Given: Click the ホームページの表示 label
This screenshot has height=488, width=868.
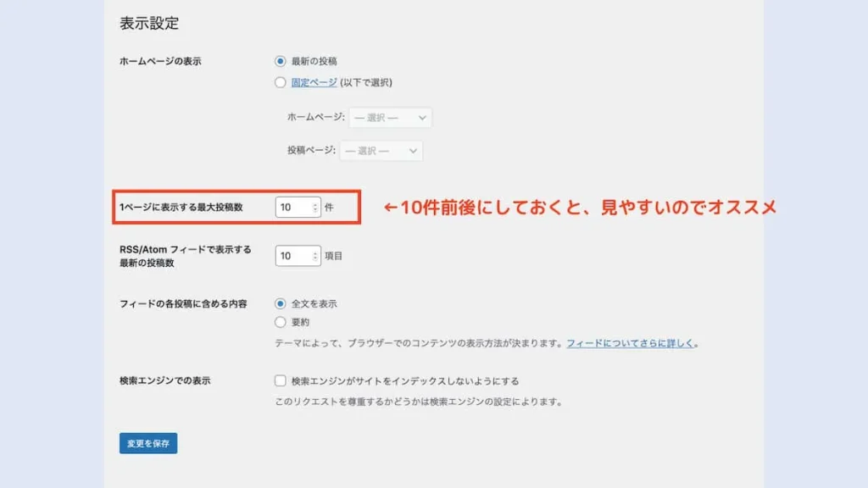Looking at the screenshot, I should tap(160, 61).
